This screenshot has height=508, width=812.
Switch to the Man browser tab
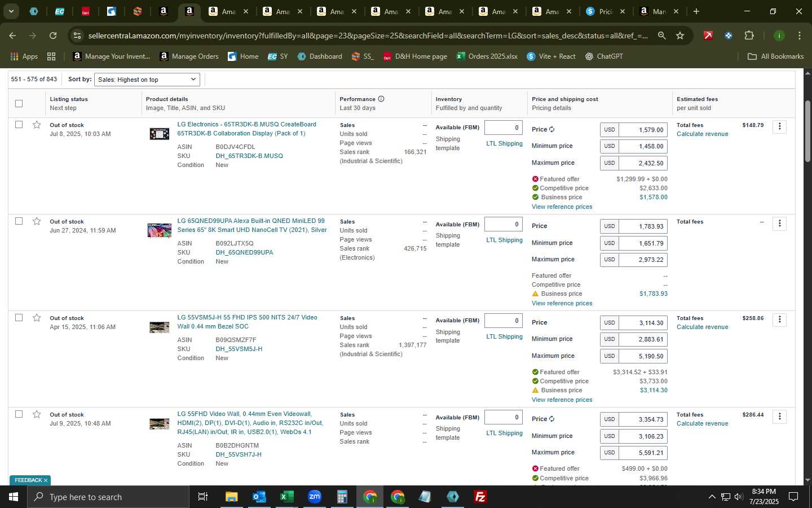(652, 11)
